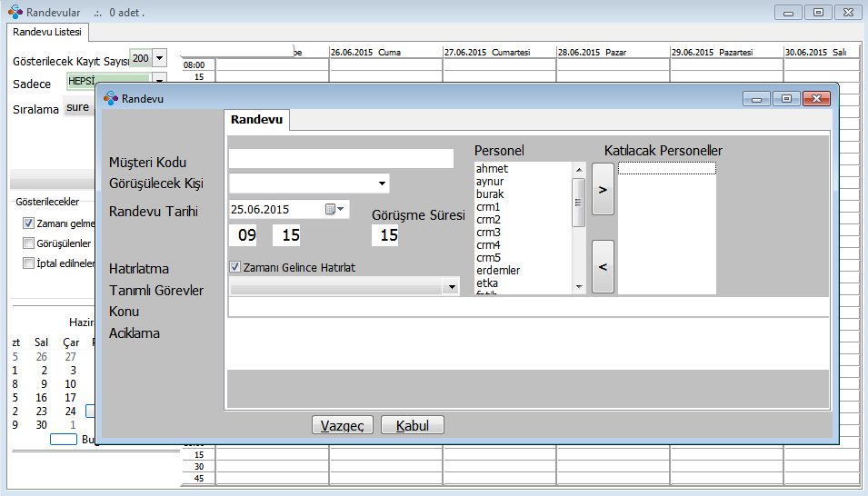The width and height of the screenshot is (868, 496).
Task: Open the Tanımlı Görevler dropdown
Action: coord(451,287)
